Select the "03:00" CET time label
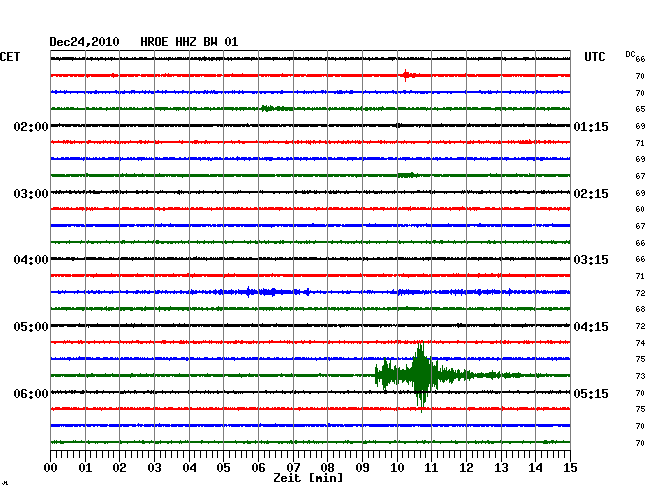The width and height of the screenshot is (650, 494). click(x=31, y=194)
